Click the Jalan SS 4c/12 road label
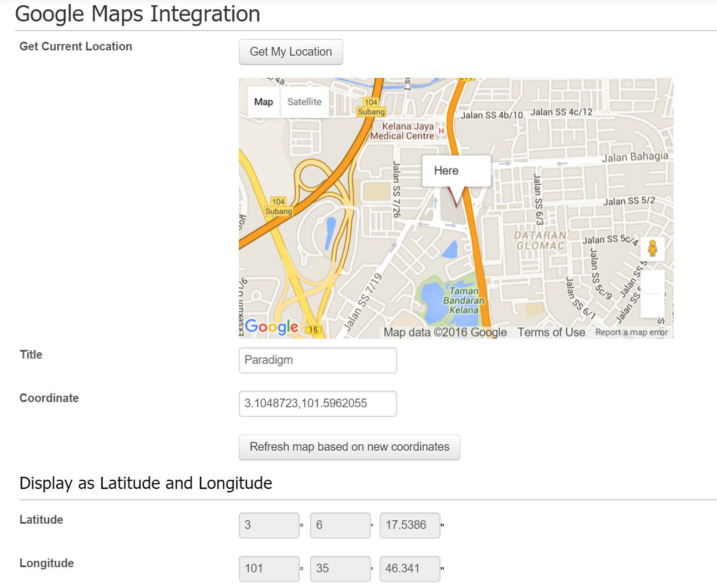The image size is (717, 588). click(x=562, y=112)
